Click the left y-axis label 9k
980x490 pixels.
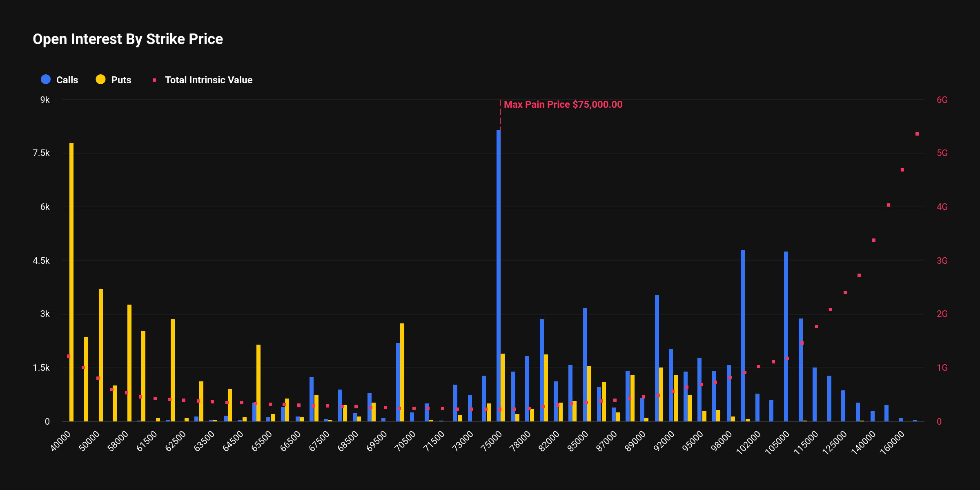click(x=46, y=99)
